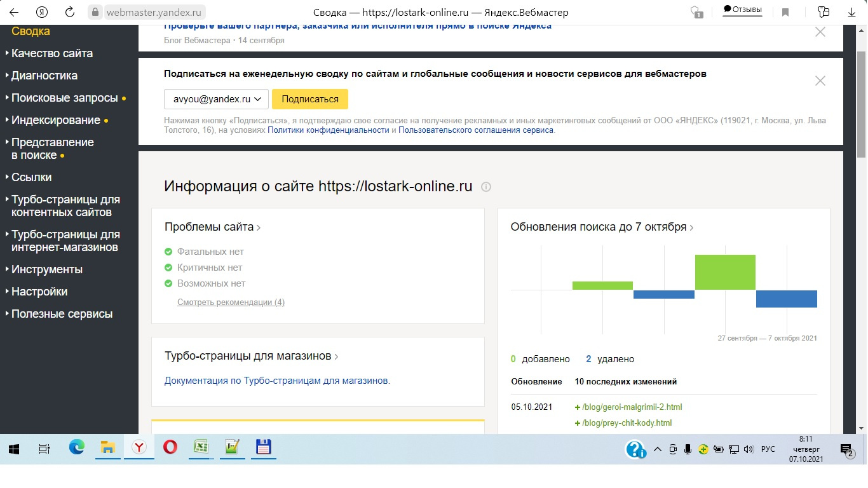Image resolution: width=868 pixels, height=488 pixels.
Task: Open the Инструменты sidebar menu
Action: [x=47, y=269]
